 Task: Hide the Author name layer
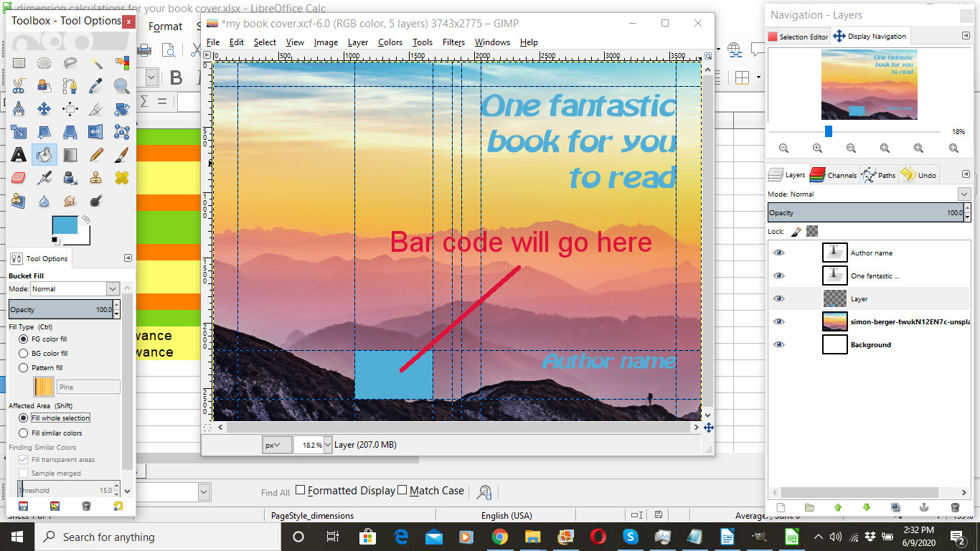point(779,253)
